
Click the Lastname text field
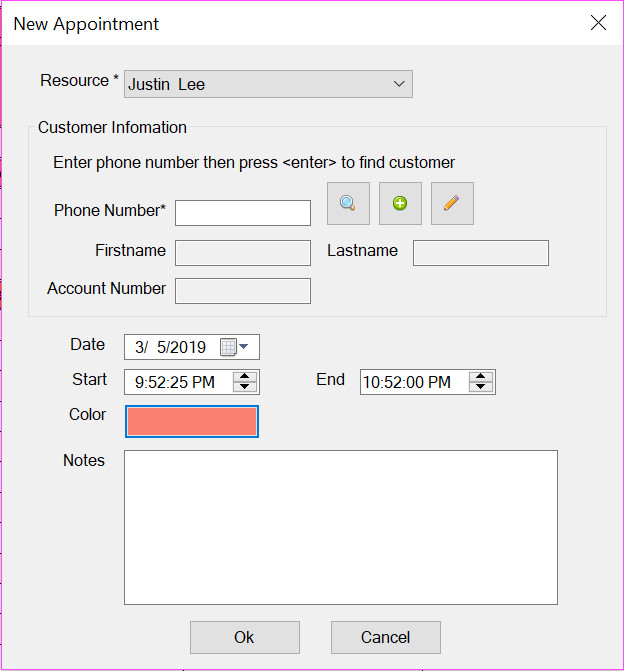click(x=481, y=253)
